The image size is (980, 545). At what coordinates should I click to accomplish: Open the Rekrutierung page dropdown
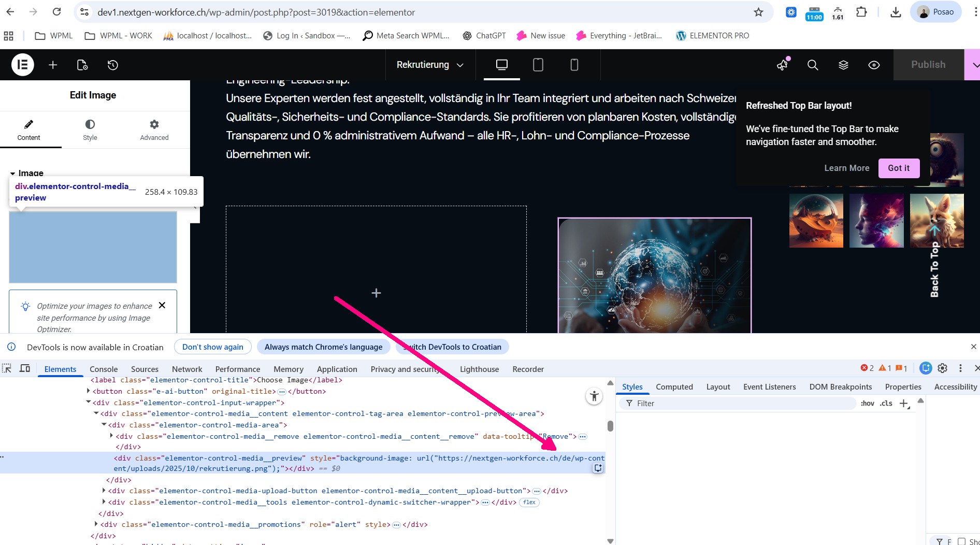[x=429, y=65]
